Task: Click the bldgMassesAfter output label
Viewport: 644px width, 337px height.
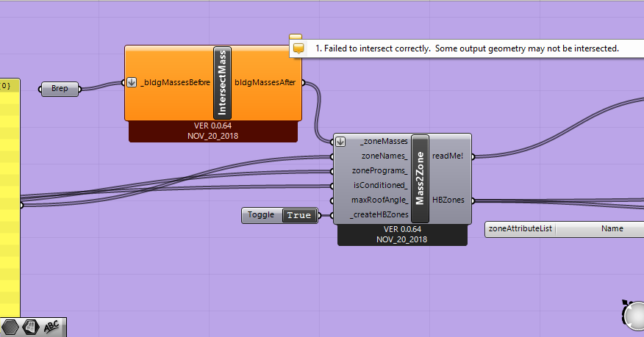Action: 265,82
